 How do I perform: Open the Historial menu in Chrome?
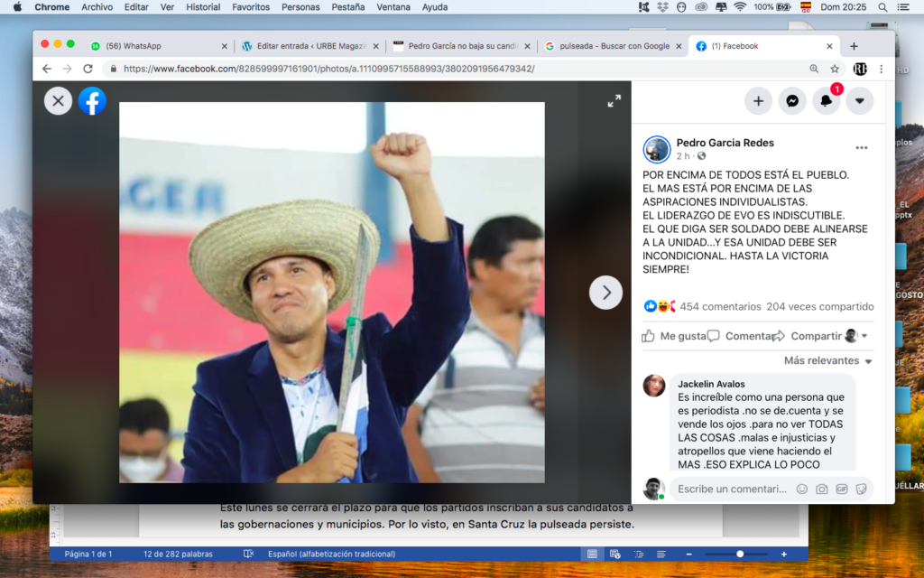202,7
